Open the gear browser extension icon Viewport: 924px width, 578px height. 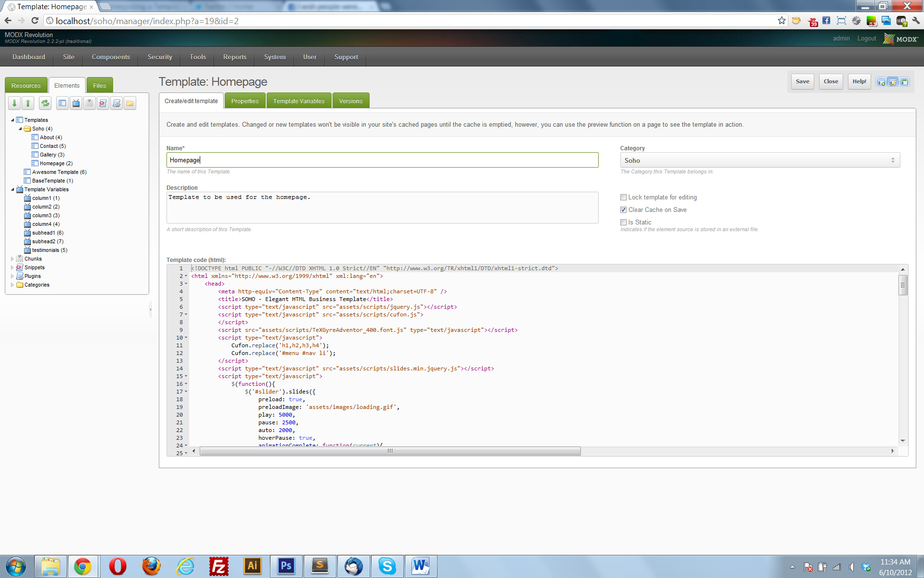point(856,21)
